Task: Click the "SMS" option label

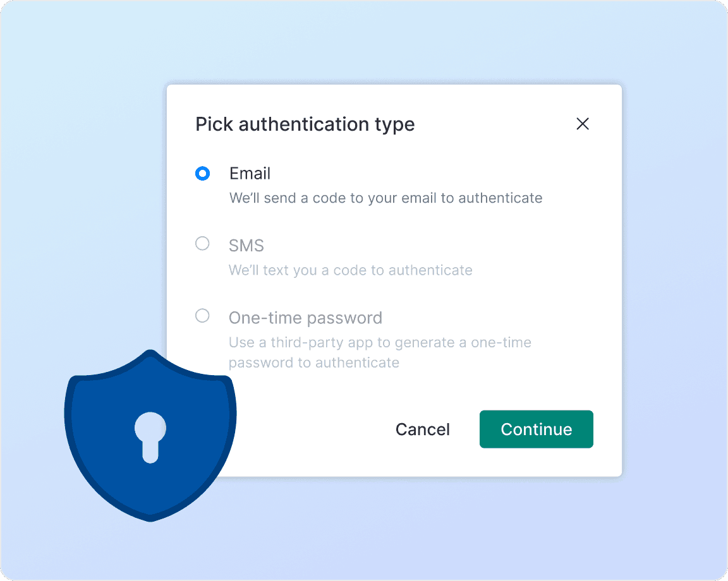Action: point(246,246)
